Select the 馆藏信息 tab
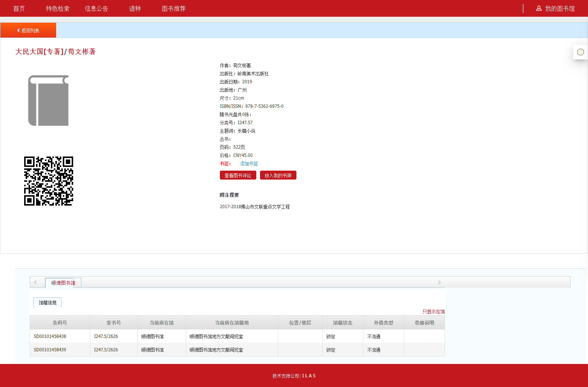Viewport: 588px width, 387px height. 48,303
